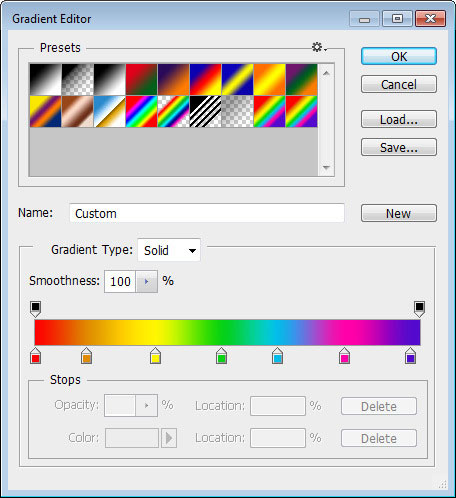Click Load... to import gradients
This screenshot has width=456, height=498.
coord(399,119)
